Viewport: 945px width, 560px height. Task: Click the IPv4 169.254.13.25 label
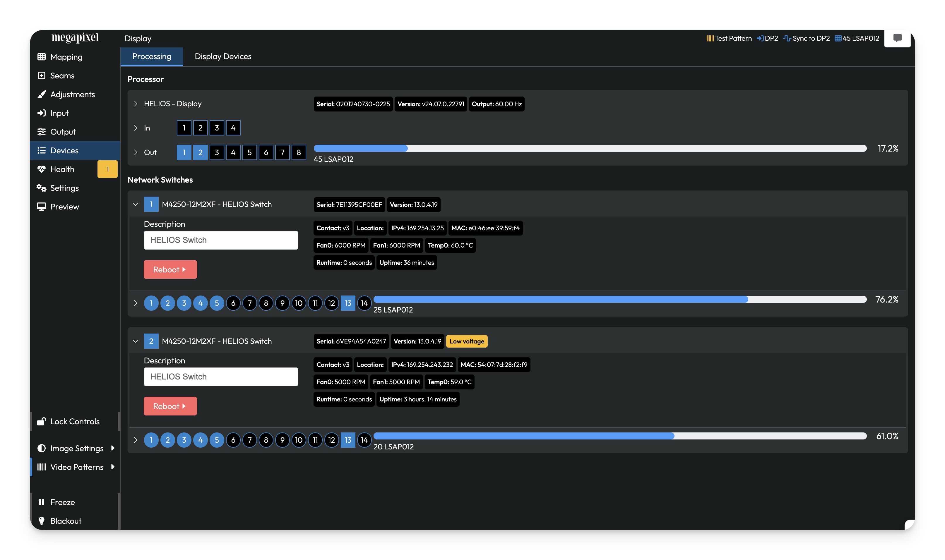coord(417,228)
